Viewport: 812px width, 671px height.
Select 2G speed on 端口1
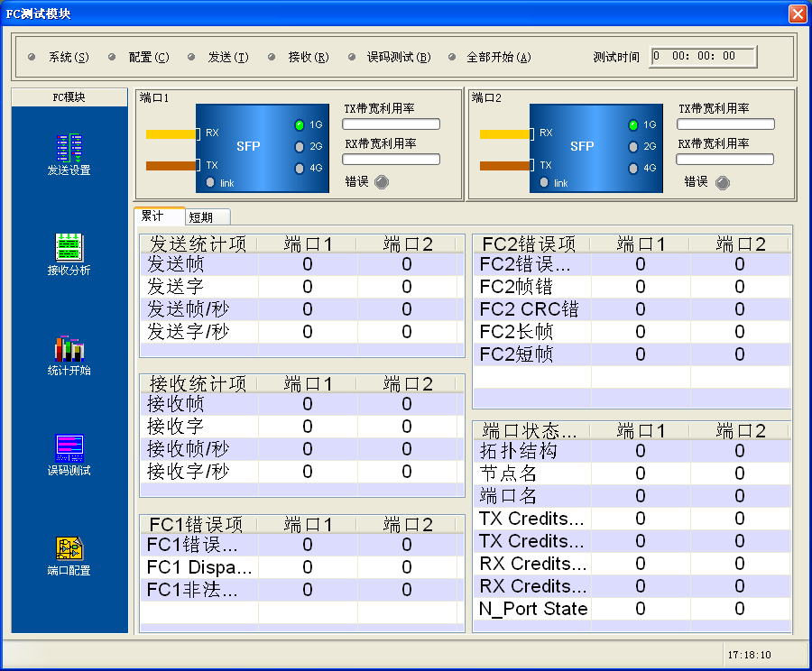click(x=300, y=146)
